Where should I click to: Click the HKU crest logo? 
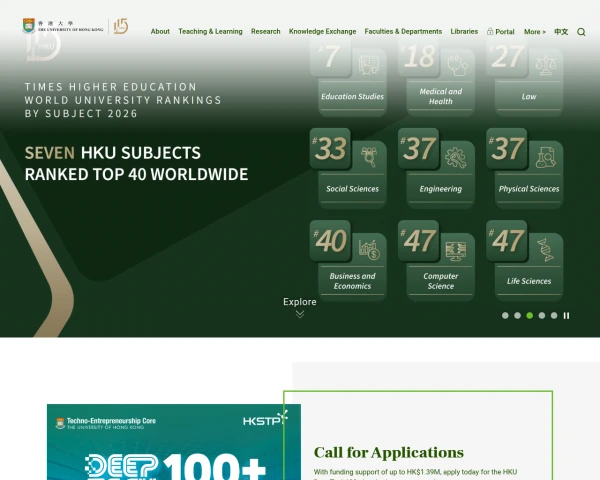pyautogui.click(x=29, y=25)
